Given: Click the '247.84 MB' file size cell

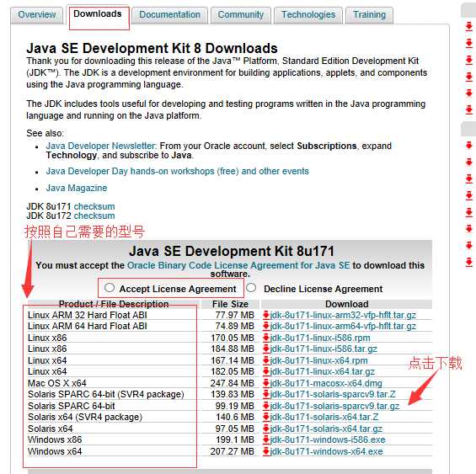Looking at the screenshot, I should coord(233,383).
